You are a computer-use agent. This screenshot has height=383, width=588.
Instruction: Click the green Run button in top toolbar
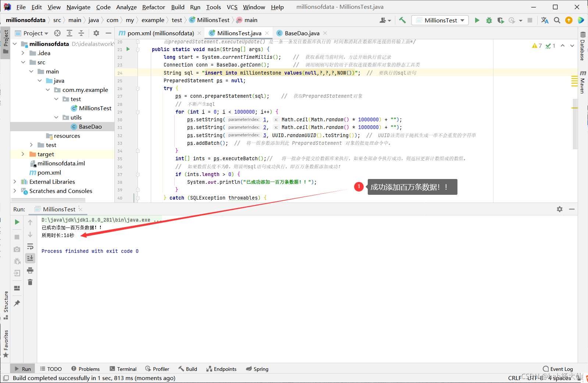click(x=477, y=20)
